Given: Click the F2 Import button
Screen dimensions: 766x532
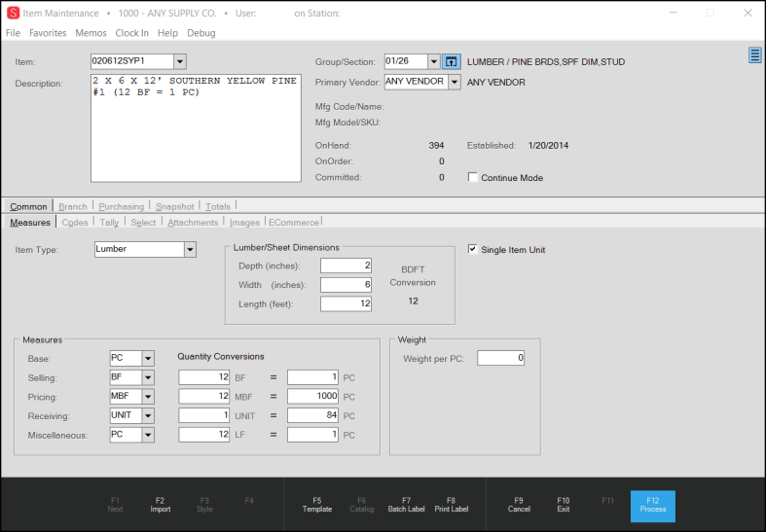Looking at the screenshot, I should pos(161,505).
